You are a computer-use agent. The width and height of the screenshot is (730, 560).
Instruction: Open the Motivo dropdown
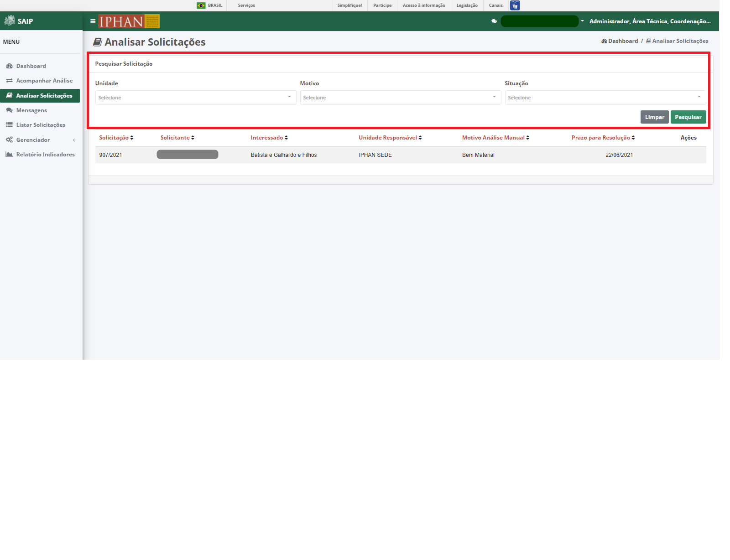pos(401,98)
